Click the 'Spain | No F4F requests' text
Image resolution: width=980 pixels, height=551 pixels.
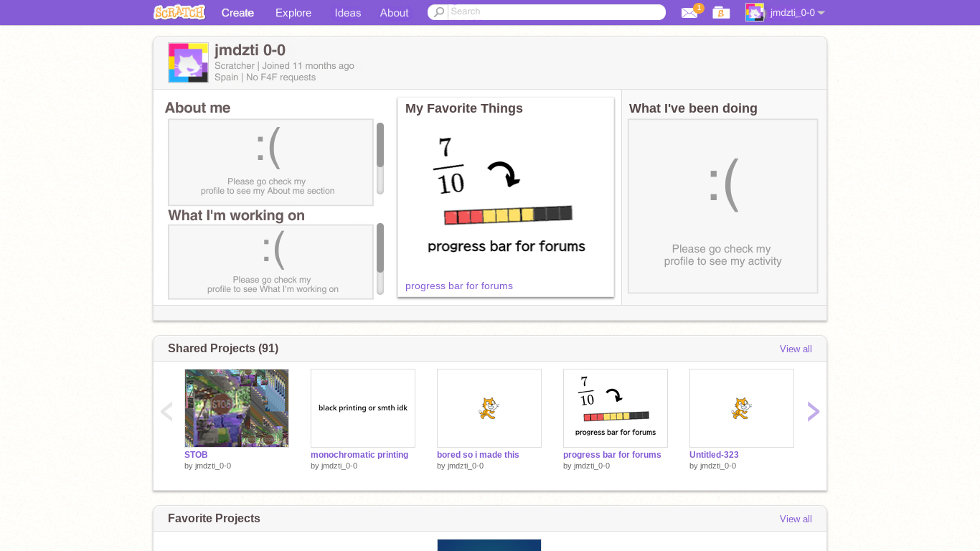(265, 77)
